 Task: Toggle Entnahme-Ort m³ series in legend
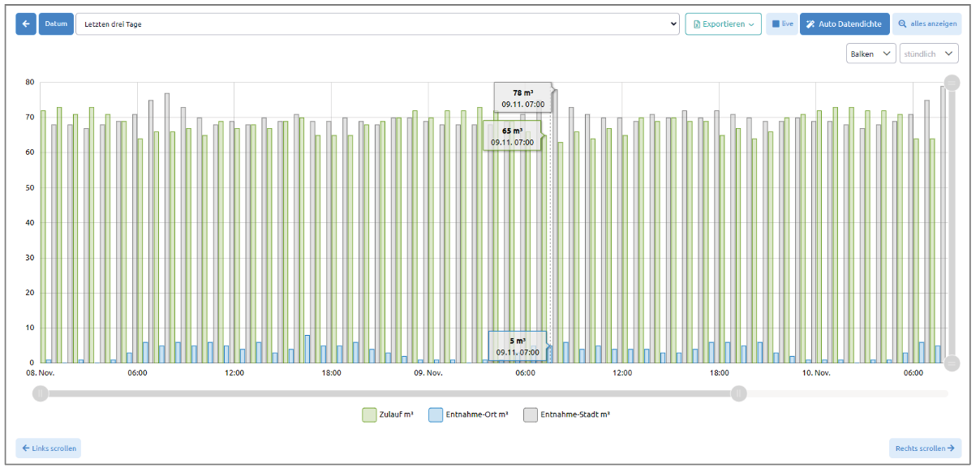(468, 414)
